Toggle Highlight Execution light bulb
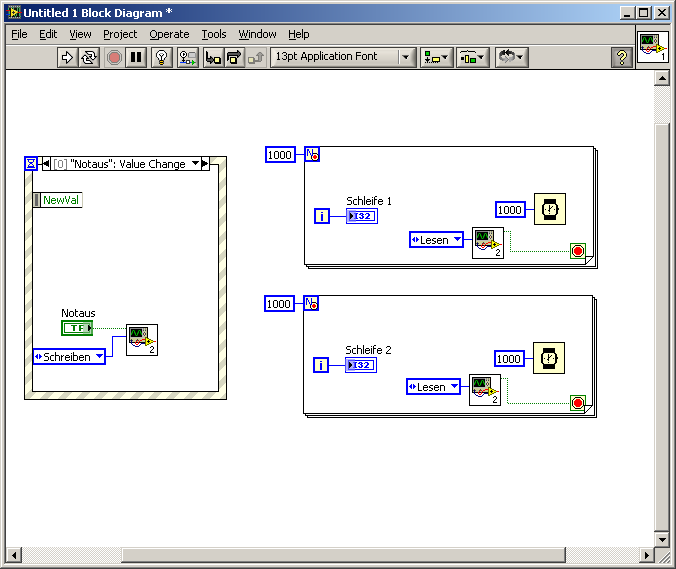The image size is (676, 569). [162, 57]
